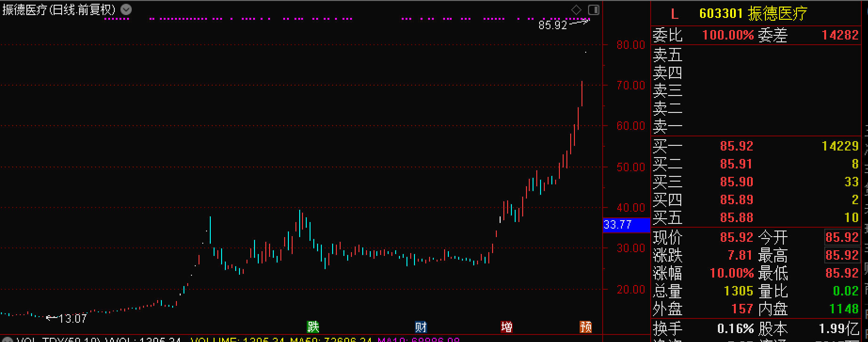Image resolution: width=868 pixels, height=342 pixels.
Task: Click the 买三 volume 33
Action: tap(852, 182)
